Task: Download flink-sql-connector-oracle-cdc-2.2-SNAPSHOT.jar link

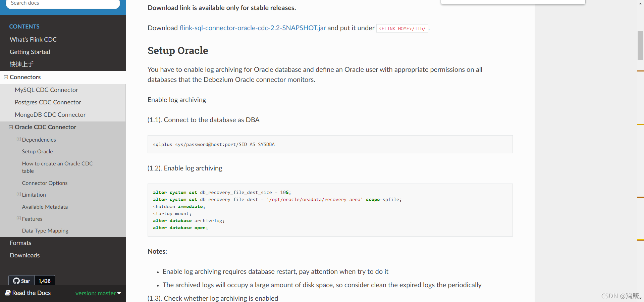Action: click(253, 28)
